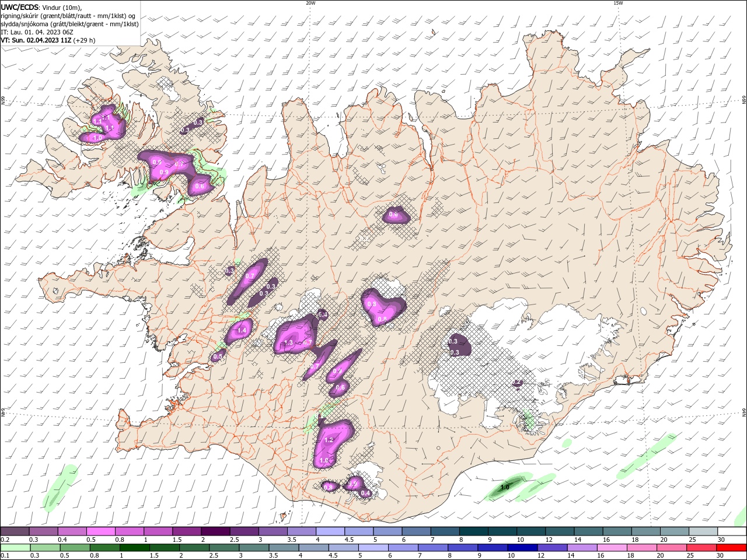Select the slate blue 6 swatch in upper legend
This screenshot has width=747, height=560.
click(x=416, y=531)
